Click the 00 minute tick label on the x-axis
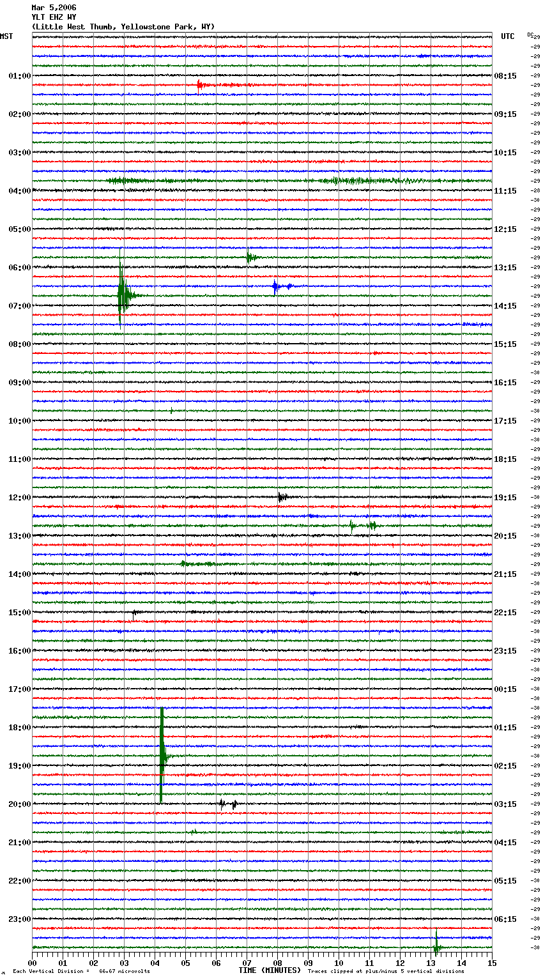The height and width of the screenshot is (980, 543). point(32,963)
